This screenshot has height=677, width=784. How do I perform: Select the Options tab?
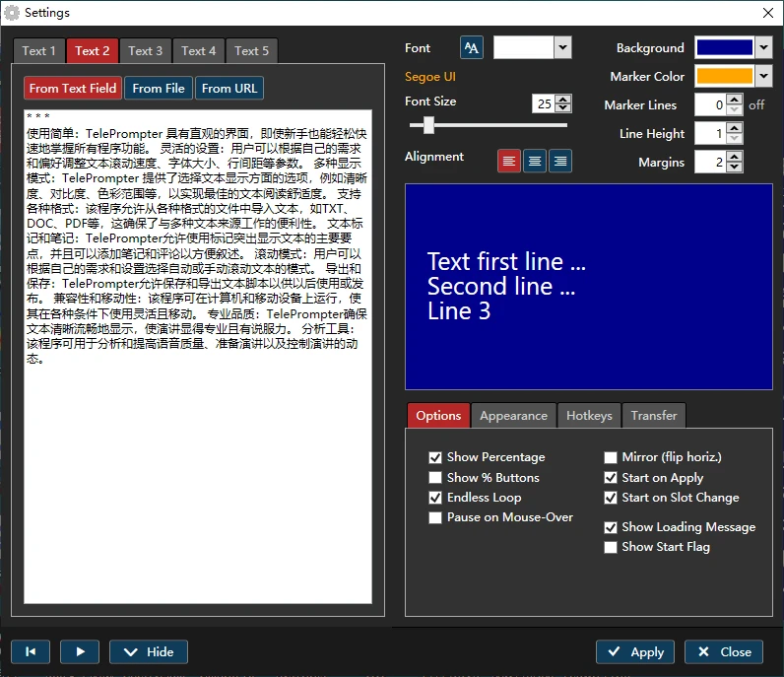click(x=438, y=416)
